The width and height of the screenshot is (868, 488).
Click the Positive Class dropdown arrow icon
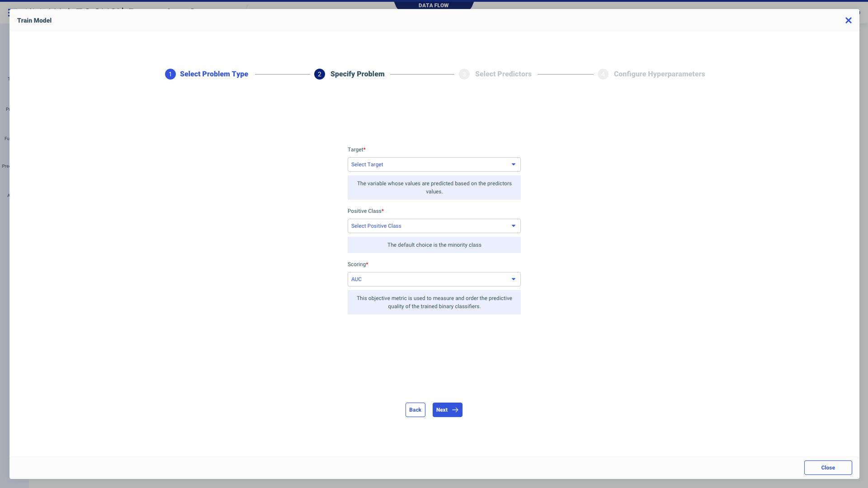(x=513, y=226)
